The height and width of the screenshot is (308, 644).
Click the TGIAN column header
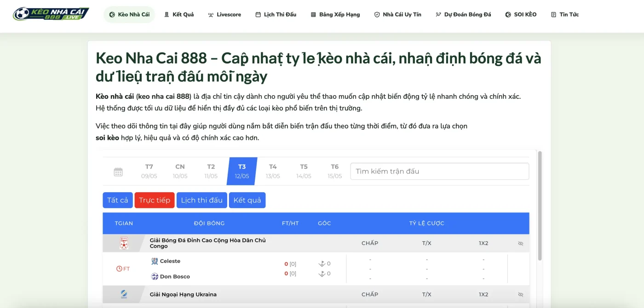[x=124, y=223]
